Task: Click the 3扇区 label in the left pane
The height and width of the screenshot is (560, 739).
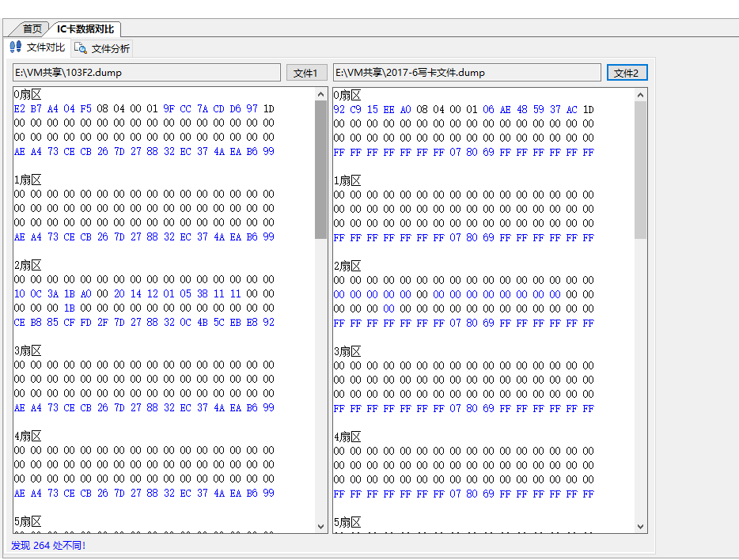Action: (x=28, y=351)
